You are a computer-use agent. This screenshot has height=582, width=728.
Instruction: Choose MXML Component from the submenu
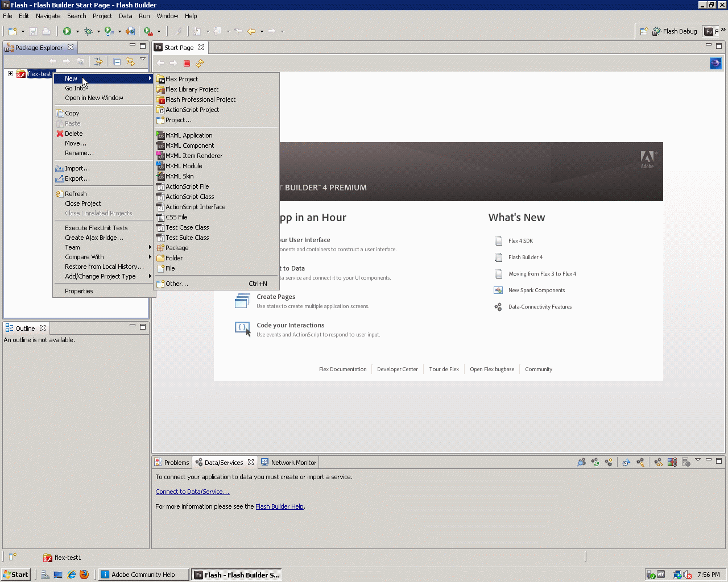(x=217, y=145)
